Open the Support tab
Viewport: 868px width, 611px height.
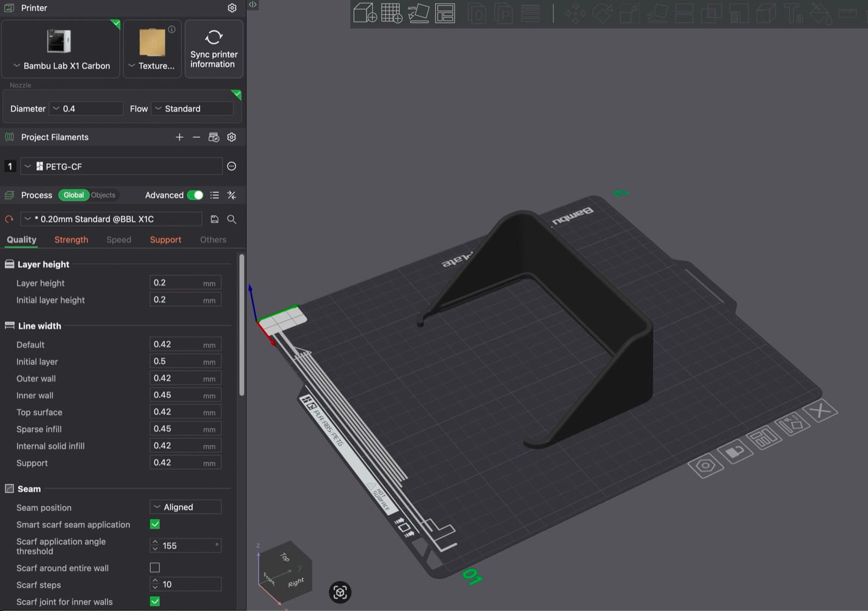tap(165, 240)
